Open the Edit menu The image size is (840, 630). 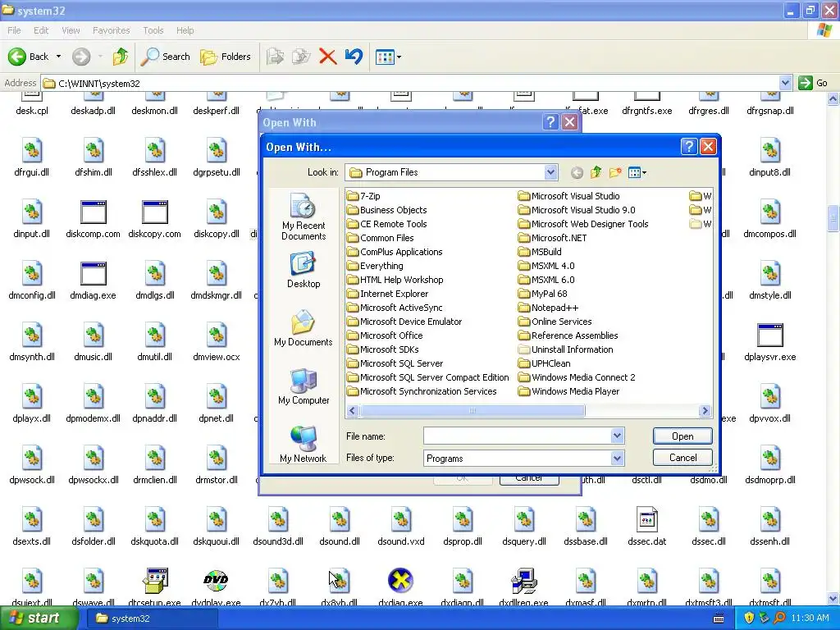pyautogui.click(x=41, y=30)
